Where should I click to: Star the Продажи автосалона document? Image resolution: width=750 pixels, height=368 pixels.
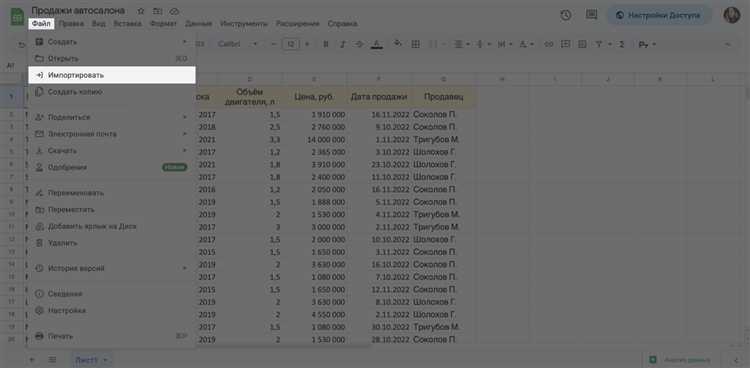141,11
